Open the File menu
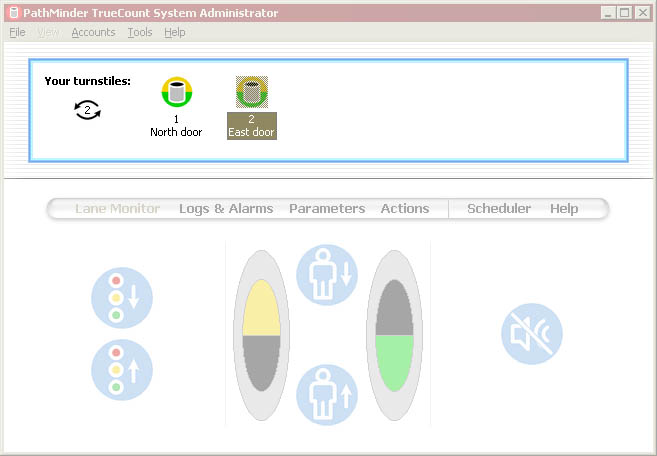This screenshot has height=456, width=657. [17, 32]
